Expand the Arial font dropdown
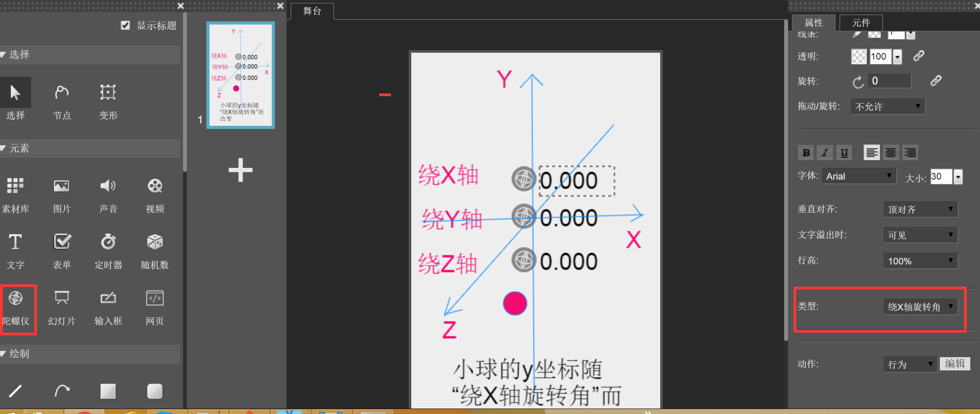This screenshot has height=414, width=980. tap(859, 176)
